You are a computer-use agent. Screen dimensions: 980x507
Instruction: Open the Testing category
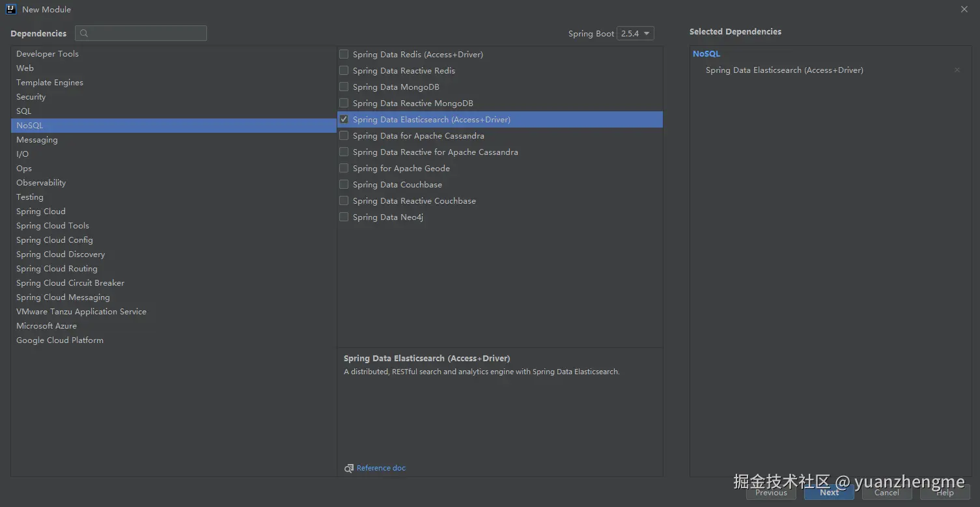(173, 197)
